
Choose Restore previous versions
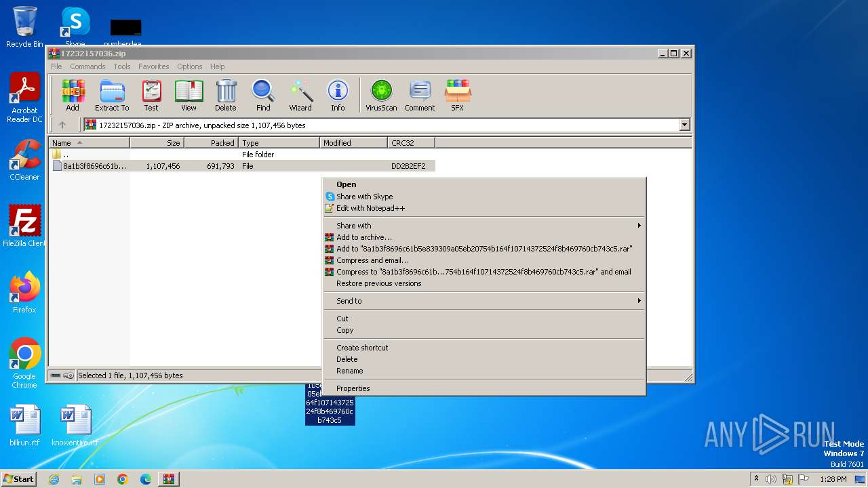click(x=484, y=283)
